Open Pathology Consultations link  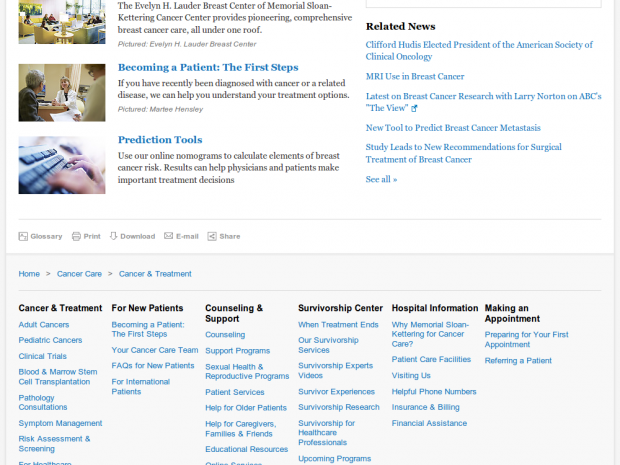[43, 403]
